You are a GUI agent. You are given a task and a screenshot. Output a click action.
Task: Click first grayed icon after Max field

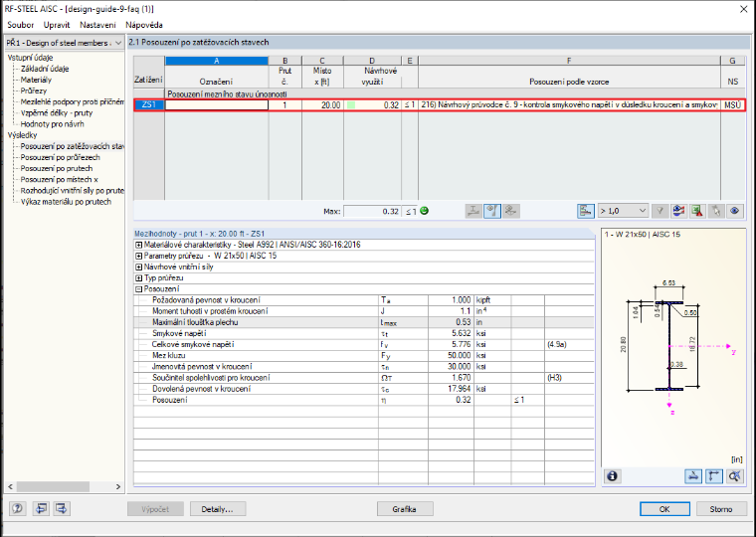(x=473, y=211)
